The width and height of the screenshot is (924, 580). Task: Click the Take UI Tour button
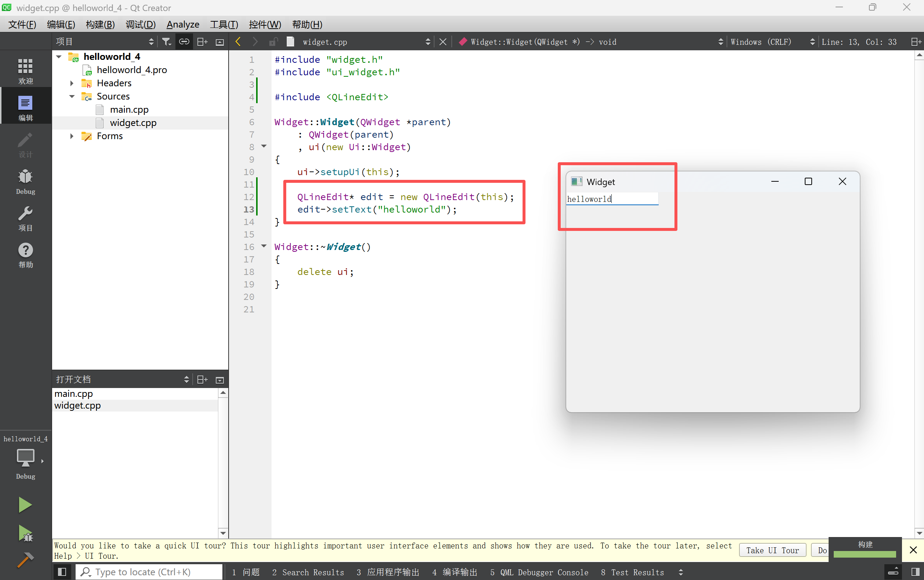pyautogui.click(x=772, y=550)
